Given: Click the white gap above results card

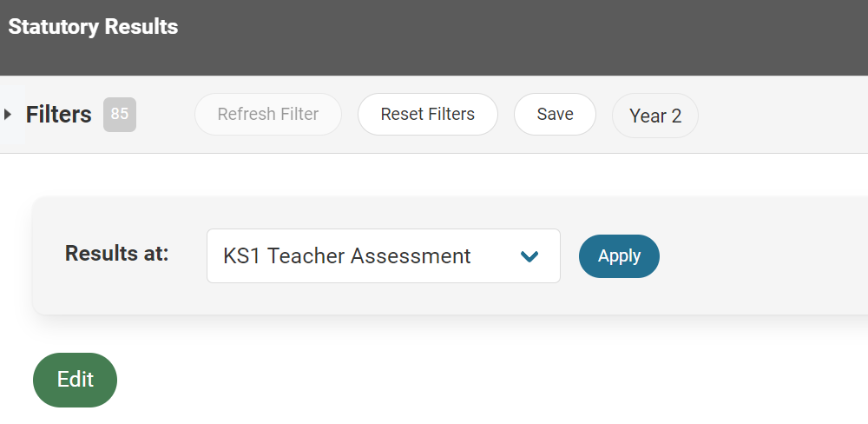Looking at the screenshot, I should point(434,176).
